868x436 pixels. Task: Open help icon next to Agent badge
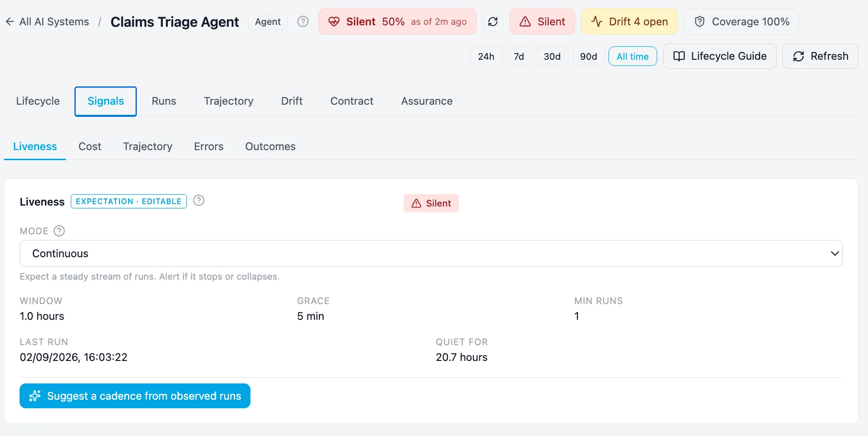[303, 22]
